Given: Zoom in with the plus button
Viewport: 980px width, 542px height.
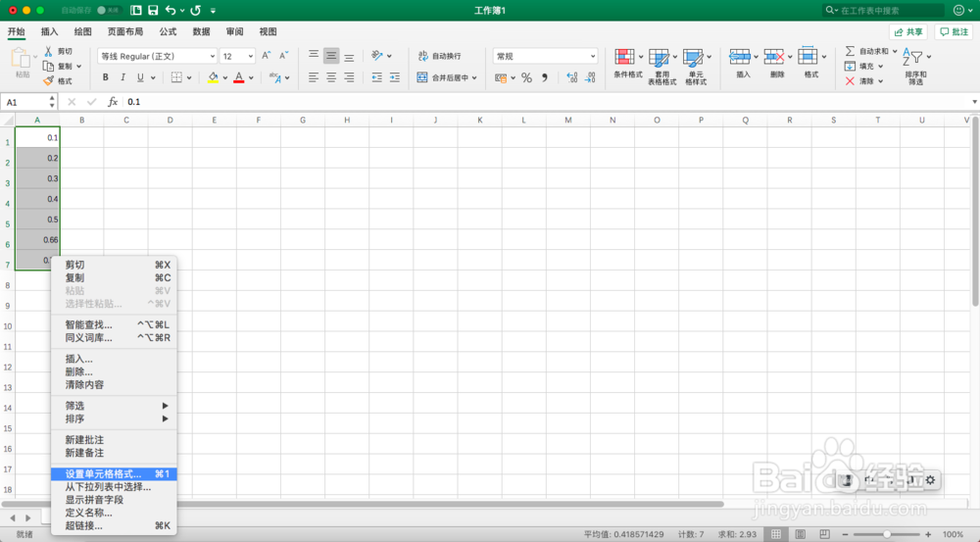Looking at the screenshot, I should (x=928, y=534).
